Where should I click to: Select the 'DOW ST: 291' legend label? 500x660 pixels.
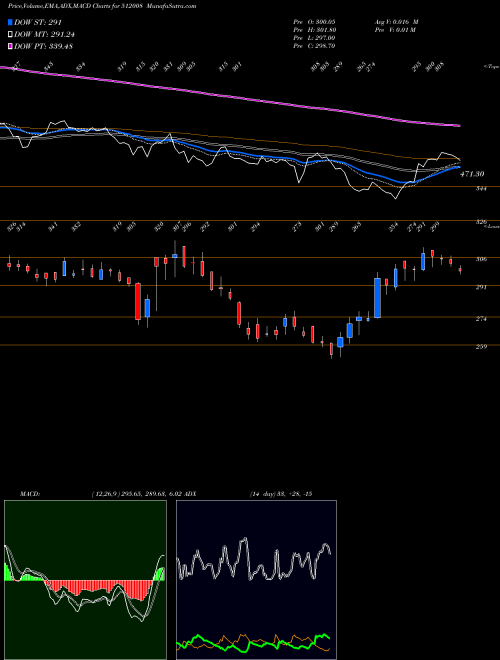[x=38, y=23]
